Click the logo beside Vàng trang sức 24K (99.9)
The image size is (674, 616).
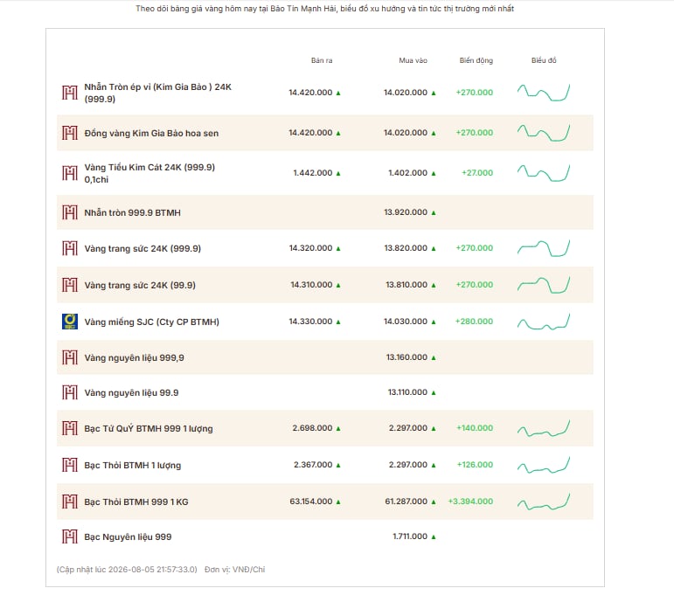click(x=70, y=285)
